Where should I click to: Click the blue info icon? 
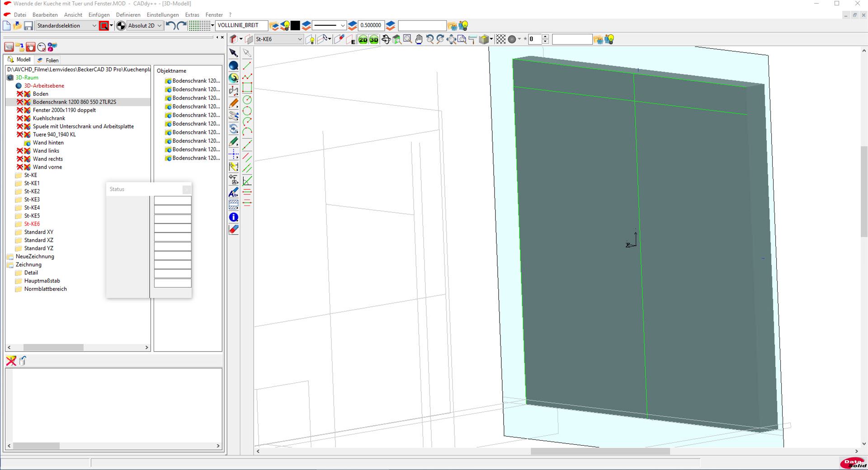point(234,217)
